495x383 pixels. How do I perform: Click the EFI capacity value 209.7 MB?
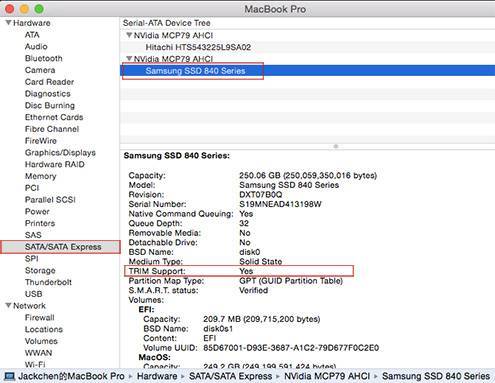[222, 319]
